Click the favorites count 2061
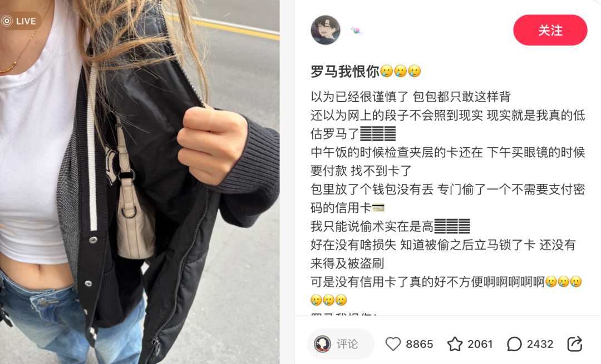601x364 pixels. pos(480,344)
